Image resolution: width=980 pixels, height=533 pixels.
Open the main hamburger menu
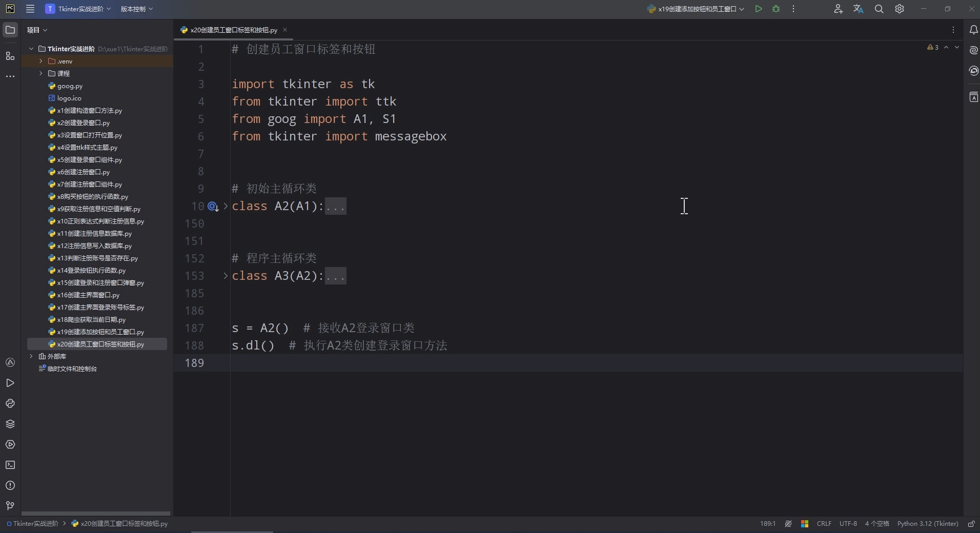(x=30, y=9)
